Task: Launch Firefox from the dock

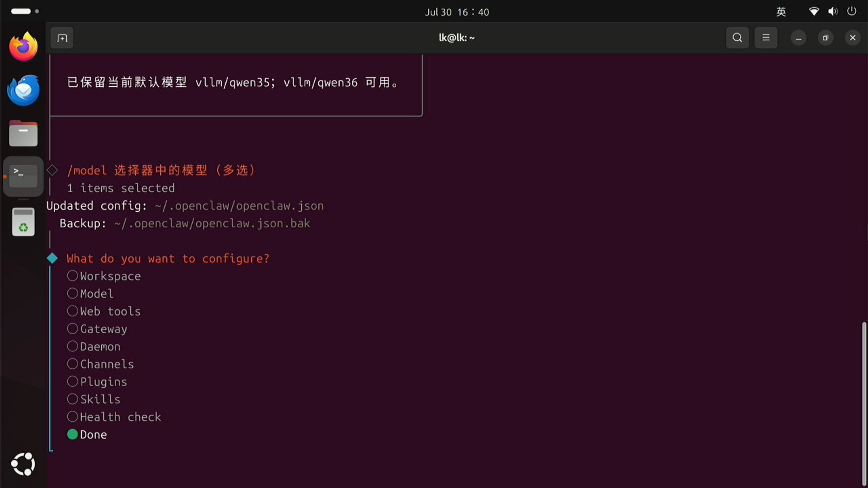Action: [x=23, y=46]
